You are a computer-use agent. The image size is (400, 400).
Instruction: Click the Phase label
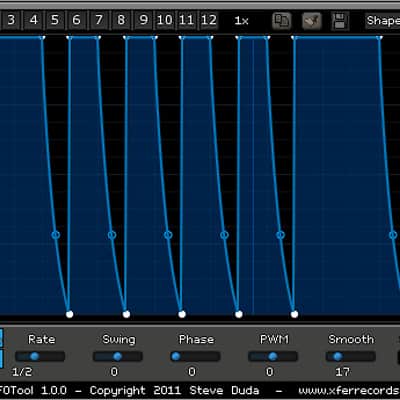196,339
